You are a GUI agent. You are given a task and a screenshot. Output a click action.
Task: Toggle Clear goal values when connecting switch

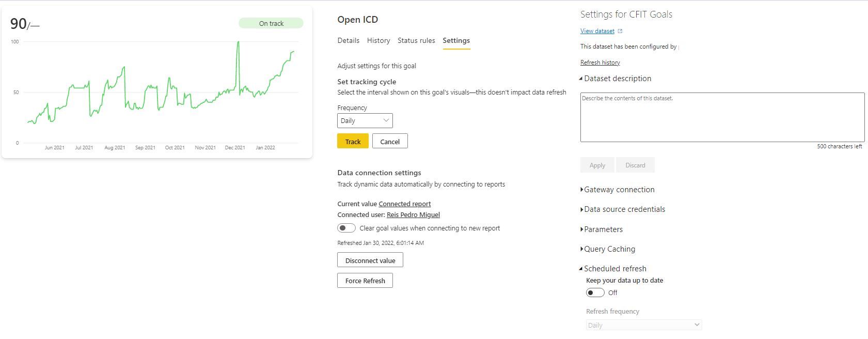(346, 228)
